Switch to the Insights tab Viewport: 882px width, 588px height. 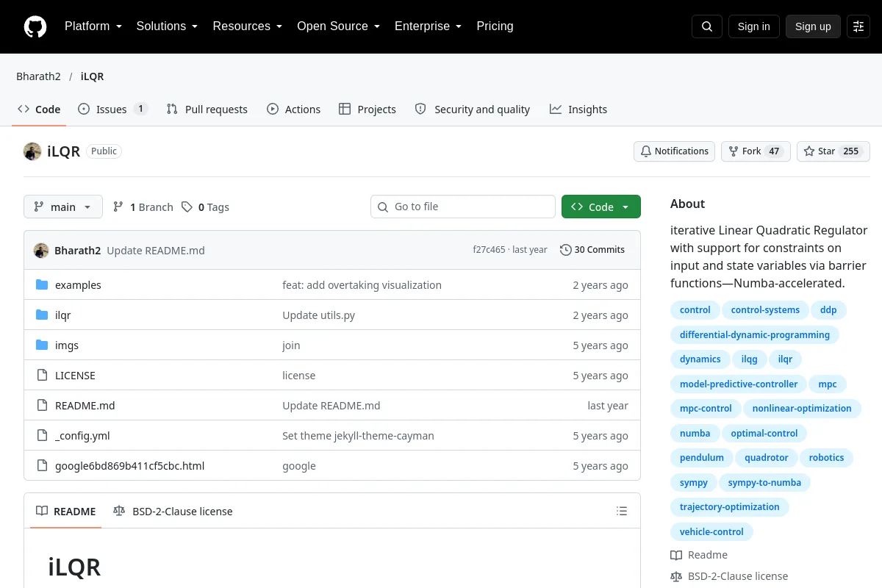(578, 110)
